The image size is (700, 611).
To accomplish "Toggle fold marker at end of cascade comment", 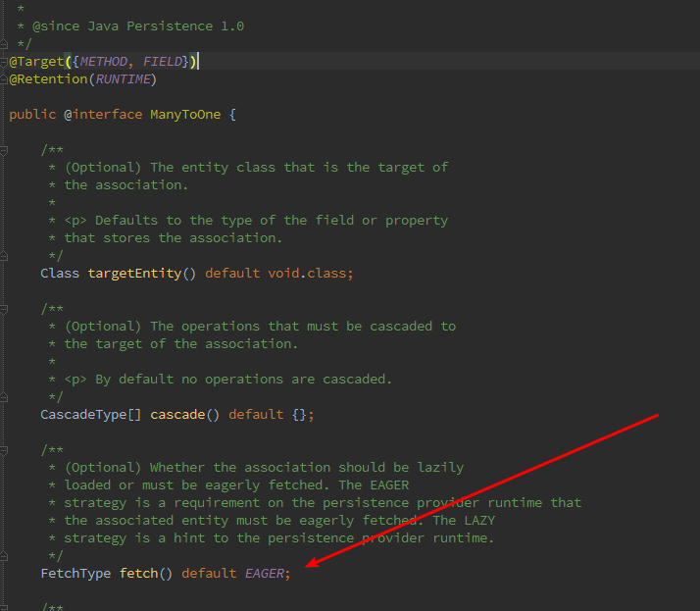I will 4,396.
